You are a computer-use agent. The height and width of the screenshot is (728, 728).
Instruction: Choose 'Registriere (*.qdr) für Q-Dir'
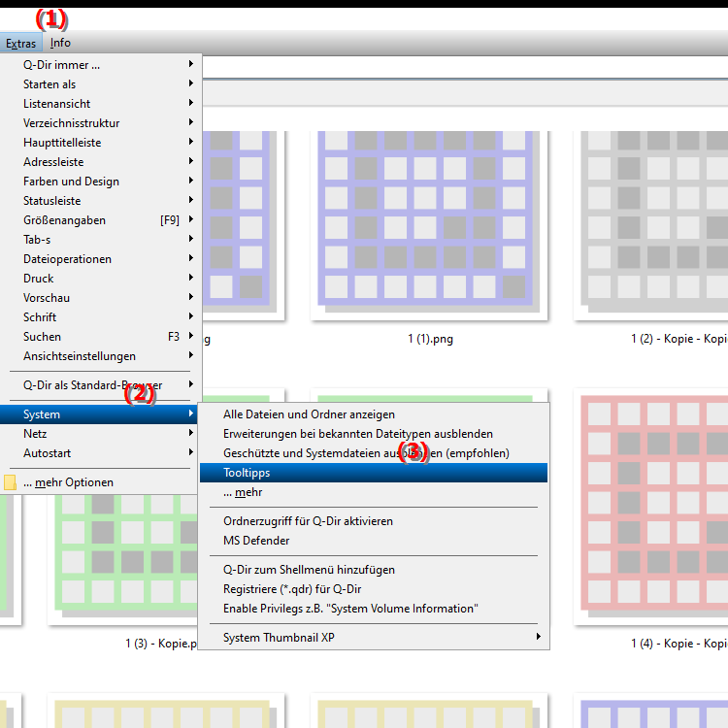[x=374, y=589]
